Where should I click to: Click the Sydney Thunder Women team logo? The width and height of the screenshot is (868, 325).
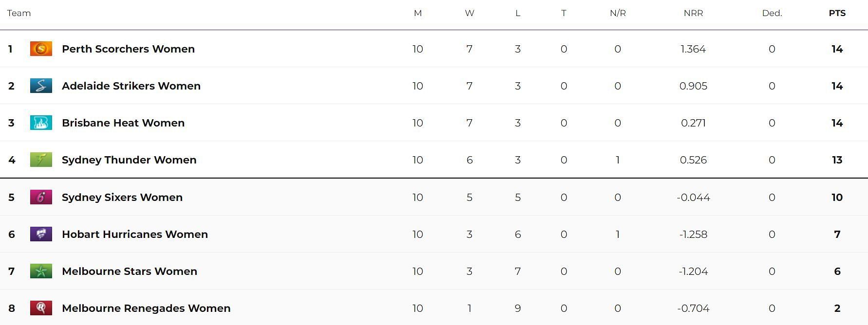[41, 160]
